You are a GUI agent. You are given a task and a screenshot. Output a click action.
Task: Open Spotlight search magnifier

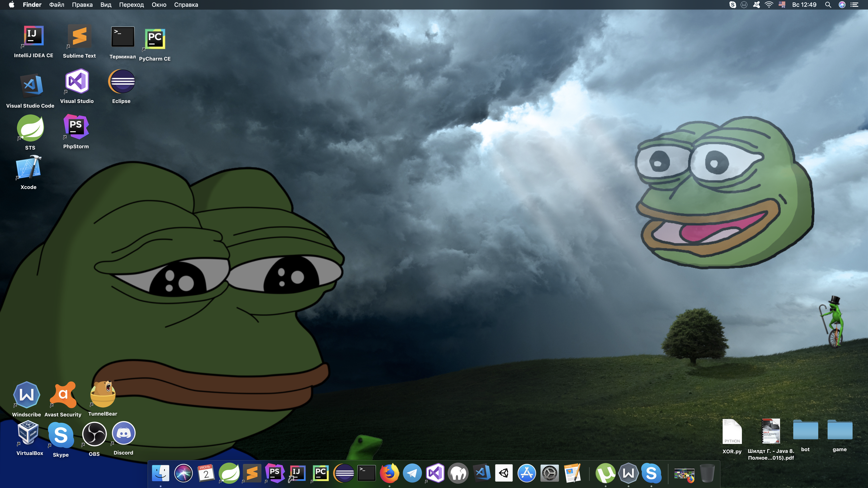[x=828, y=5]
